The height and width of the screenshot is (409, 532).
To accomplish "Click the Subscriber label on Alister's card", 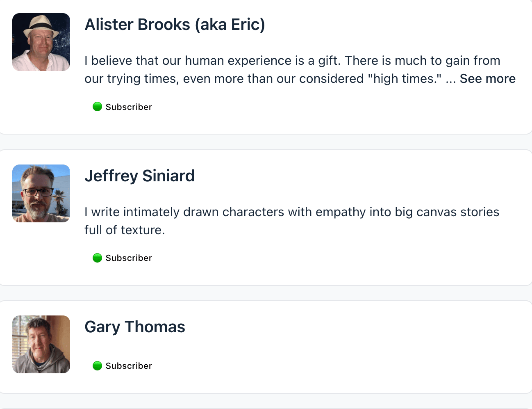I will [129, 107].
